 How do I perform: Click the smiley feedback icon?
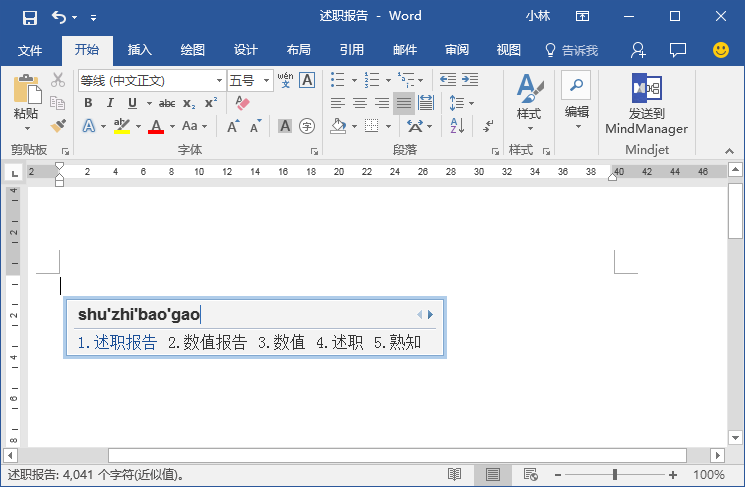pos(721,50)
